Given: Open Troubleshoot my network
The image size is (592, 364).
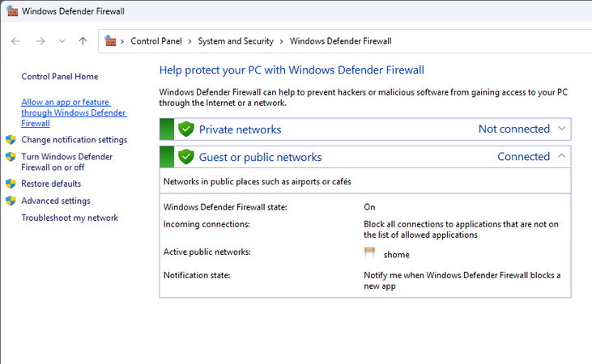Looking at the screenshot, I should [70, 218].
